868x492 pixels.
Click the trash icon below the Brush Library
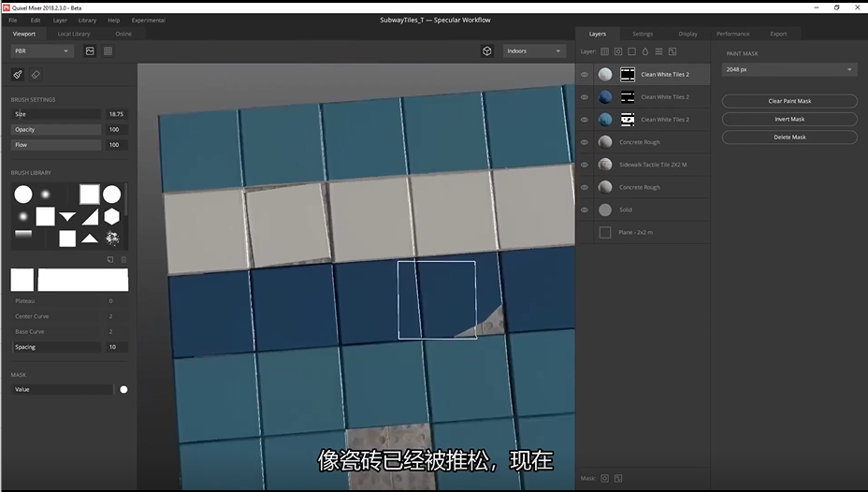pyautogui.click(x=124, y=259)
